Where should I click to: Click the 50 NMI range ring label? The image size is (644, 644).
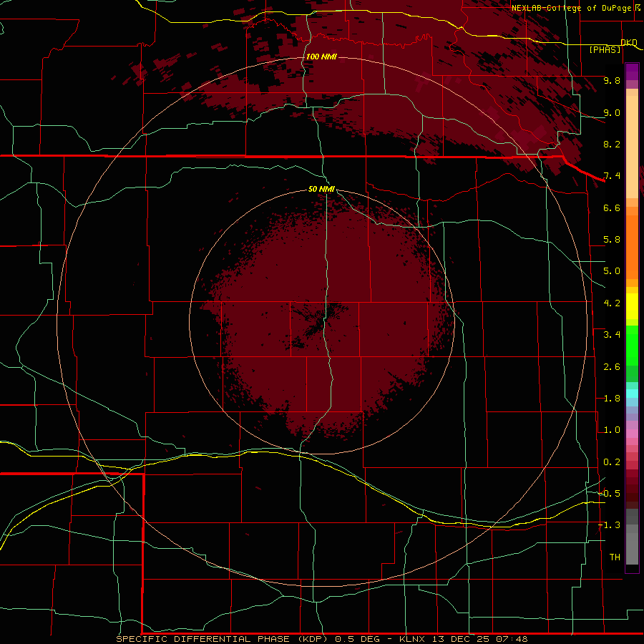(x=321, y=189)
